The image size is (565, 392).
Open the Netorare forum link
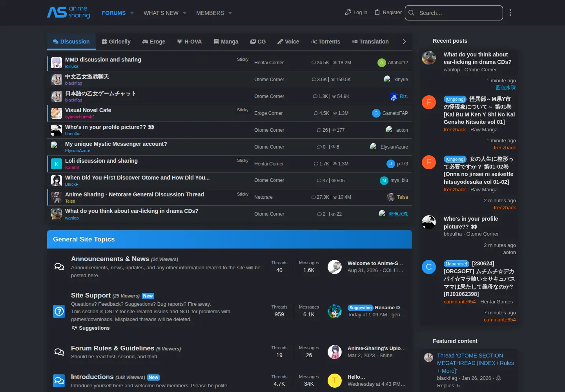point(263,197)
